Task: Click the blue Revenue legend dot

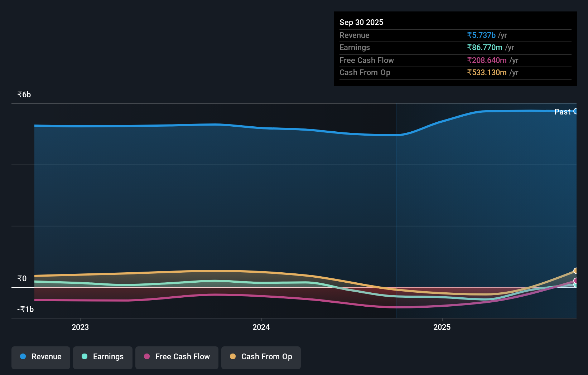Action: (23, 356)
